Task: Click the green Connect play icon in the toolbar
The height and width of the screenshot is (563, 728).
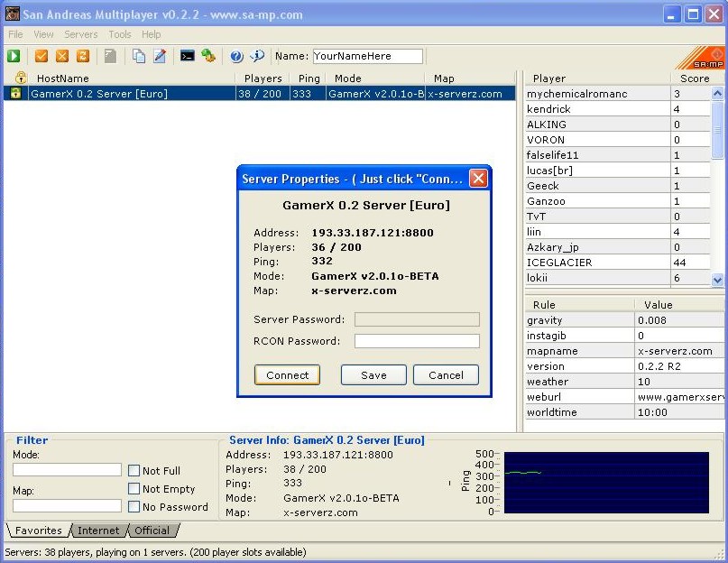Action: coord(14,56)
